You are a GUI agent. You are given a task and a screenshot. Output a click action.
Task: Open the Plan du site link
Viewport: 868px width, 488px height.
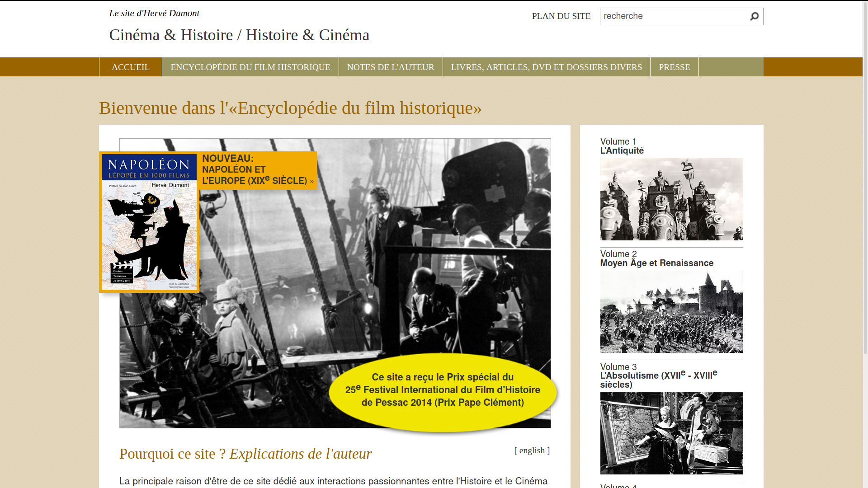pyautogui.click(x=561, y=16)
